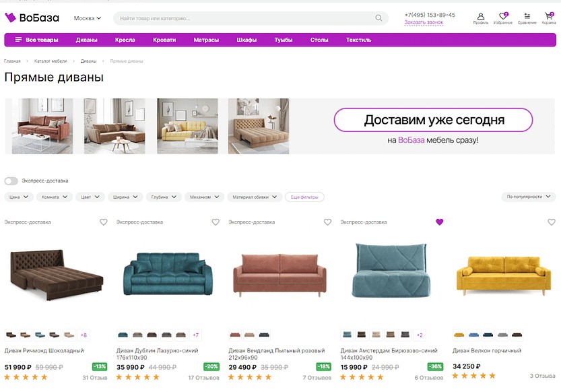Screen dimensions: 561x392
Task: Add Диван Ричмонд Шоколадный to favorites
Action: (104, 222)
